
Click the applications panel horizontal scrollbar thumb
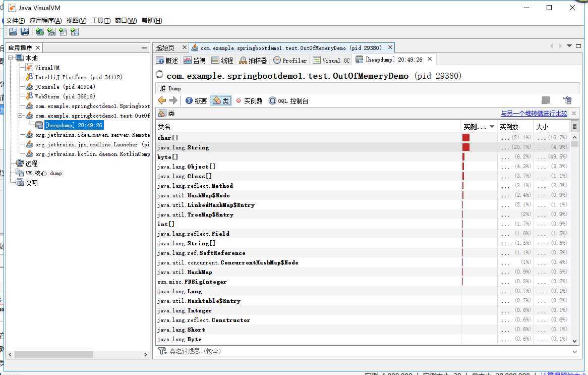coord(53,354)
